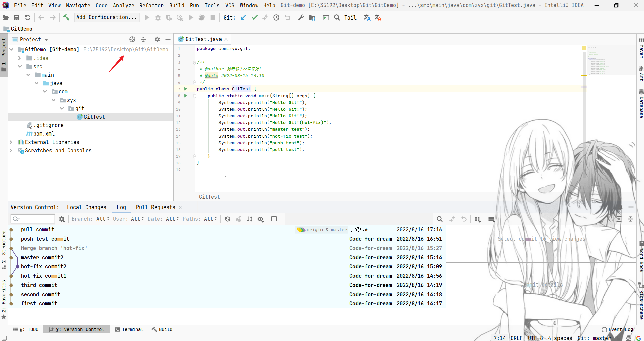Click cherry-pick icon in log toolbar
This screenshot has width=644, height=341.
238,219
